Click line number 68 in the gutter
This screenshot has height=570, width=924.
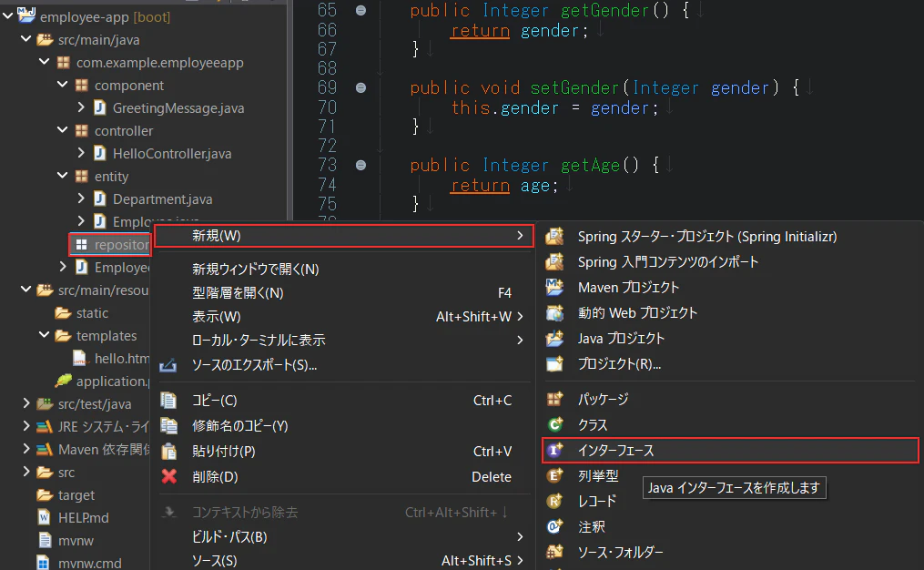(327, 68)
